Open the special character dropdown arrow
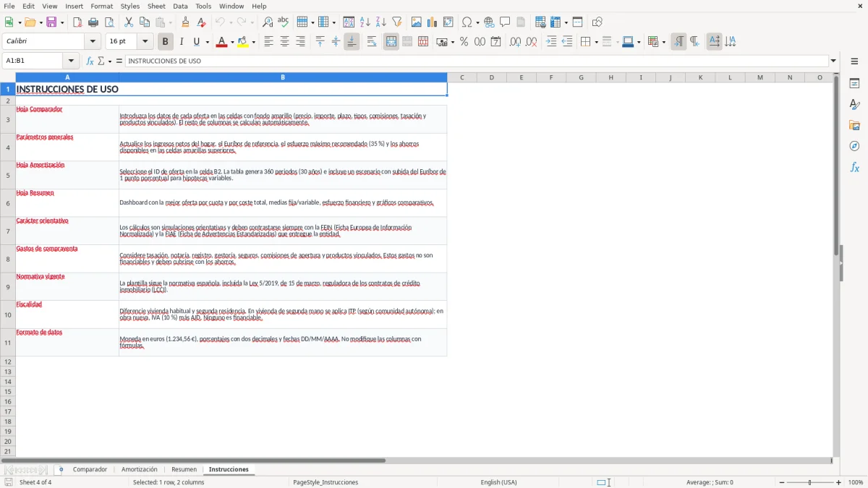 (477, 22)
